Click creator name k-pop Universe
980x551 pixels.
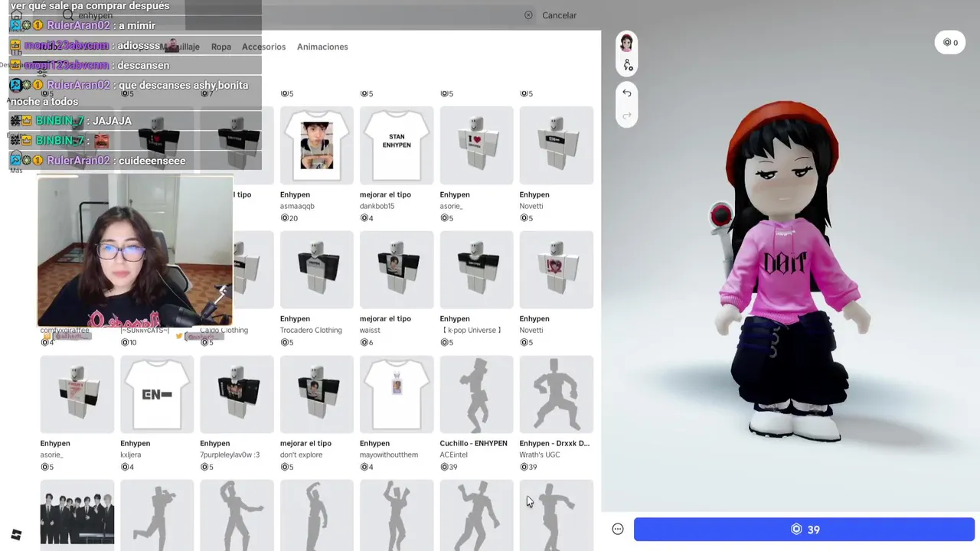coord(470,331)
